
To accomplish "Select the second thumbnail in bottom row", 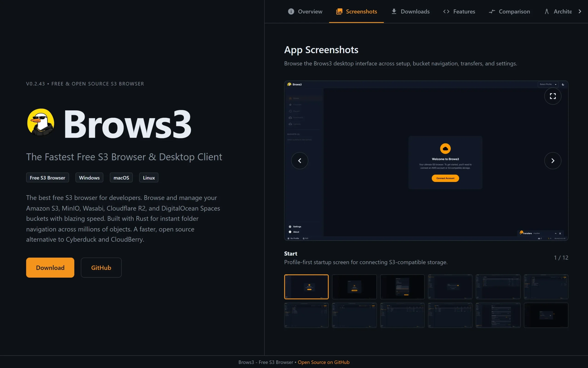I will [354, 315].
